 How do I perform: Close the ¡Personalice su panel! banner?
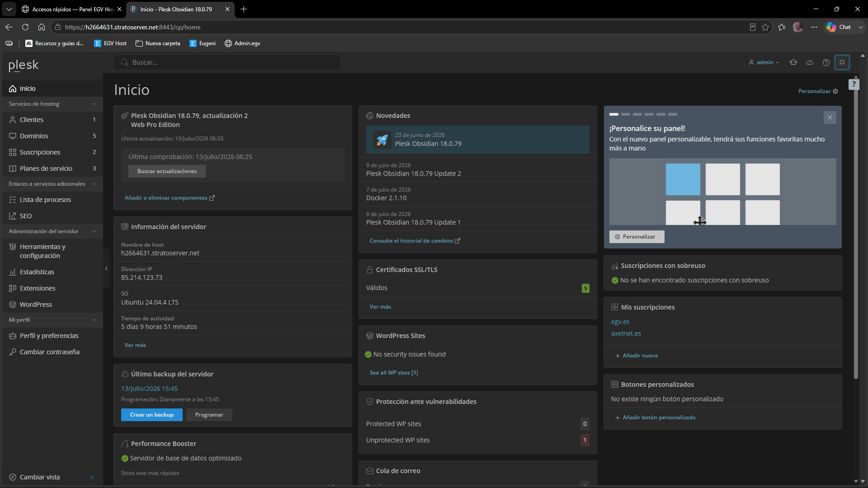830,117
